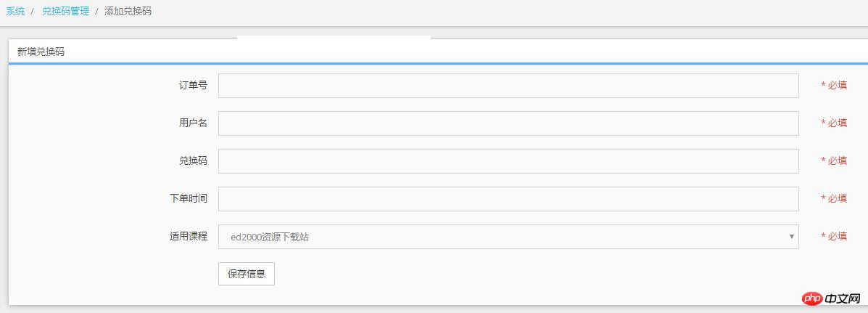Click the 添加兑换码 breadcrumb text
The image size is (868, 313).
point(128,12)
